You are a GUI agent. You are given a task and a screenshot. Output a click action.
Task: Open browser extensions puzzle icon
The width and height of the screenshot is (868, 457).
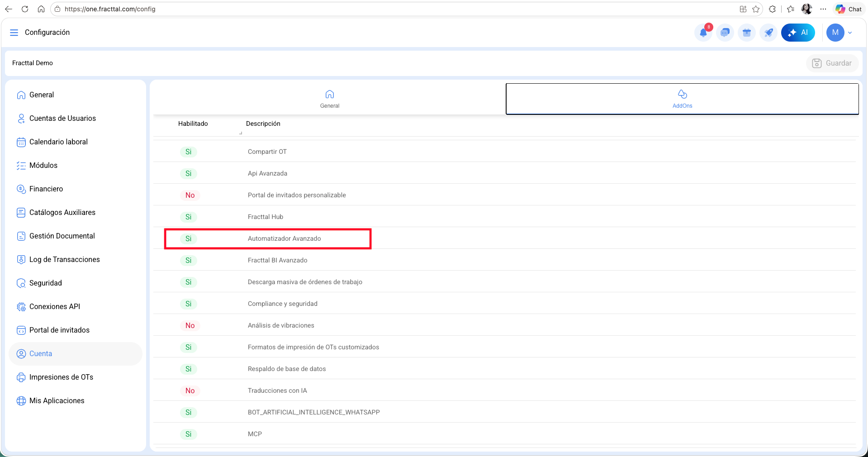click(772, 9)
